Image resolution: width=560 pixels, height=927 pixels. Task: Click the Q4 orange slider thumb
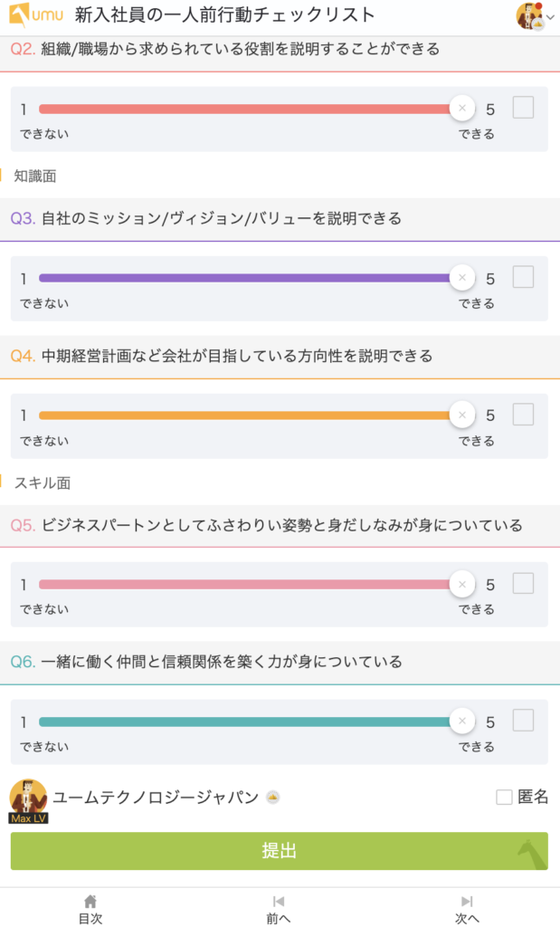tap(461, 416)
